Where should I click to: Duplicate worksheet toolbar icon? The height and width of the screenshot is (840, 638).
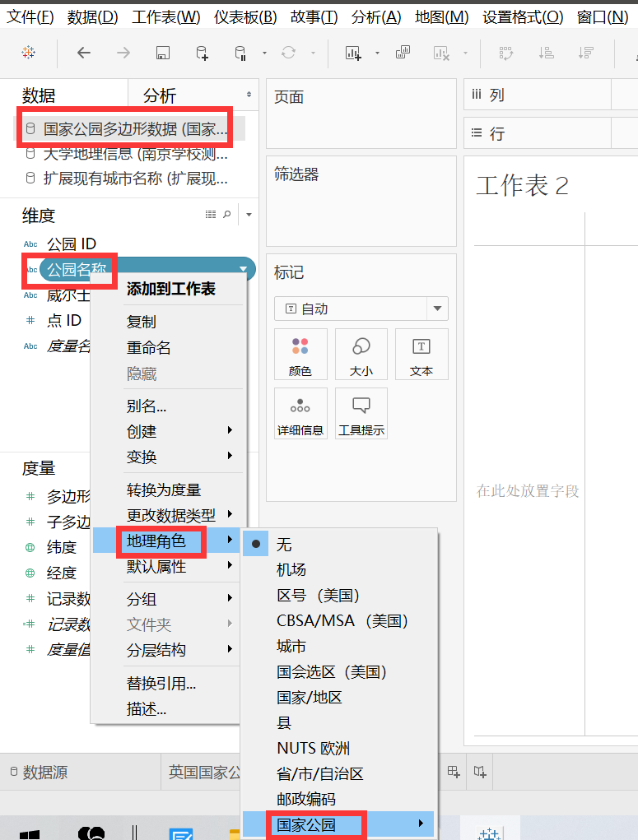click(x=403, y=52)
